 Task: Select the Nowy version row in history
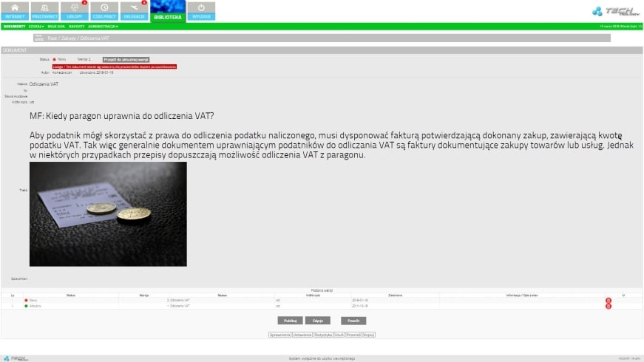tap(322, 301)
